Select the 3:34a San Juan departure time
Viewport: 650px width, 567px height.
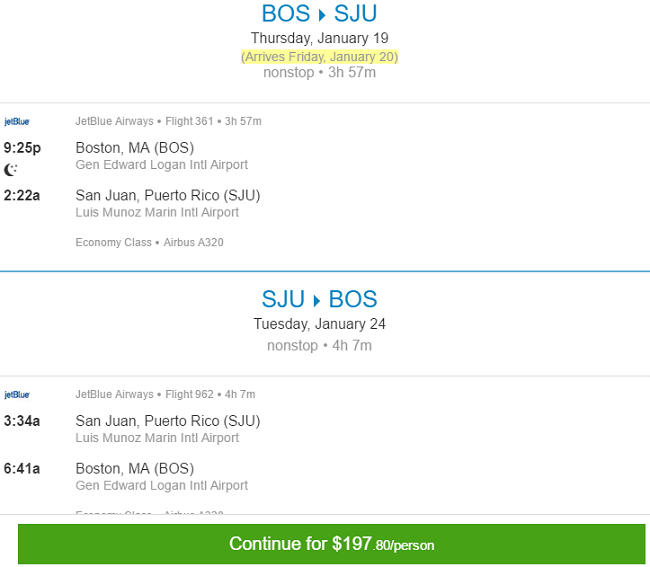pyautogui.click(x=22, y=421)
